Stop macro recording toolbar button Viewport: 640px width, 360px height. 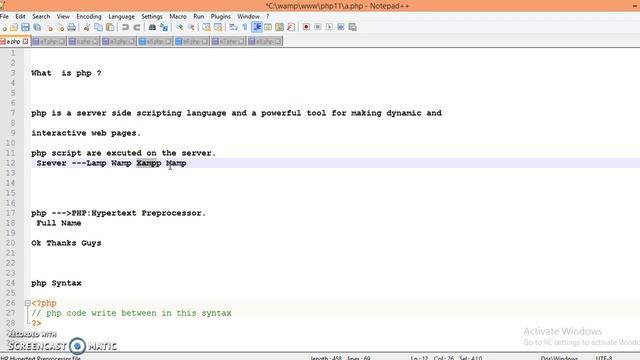click(x=318, y=27)
